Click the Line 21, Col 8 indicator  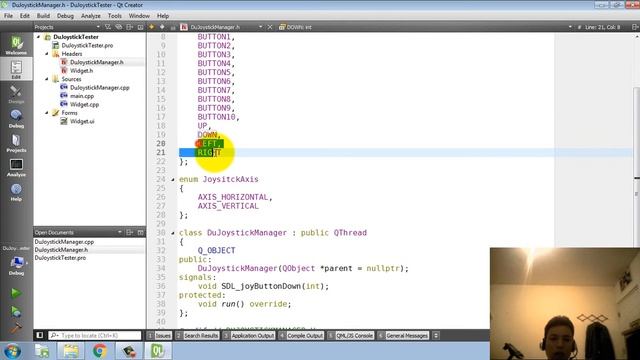tap(602, 27)
